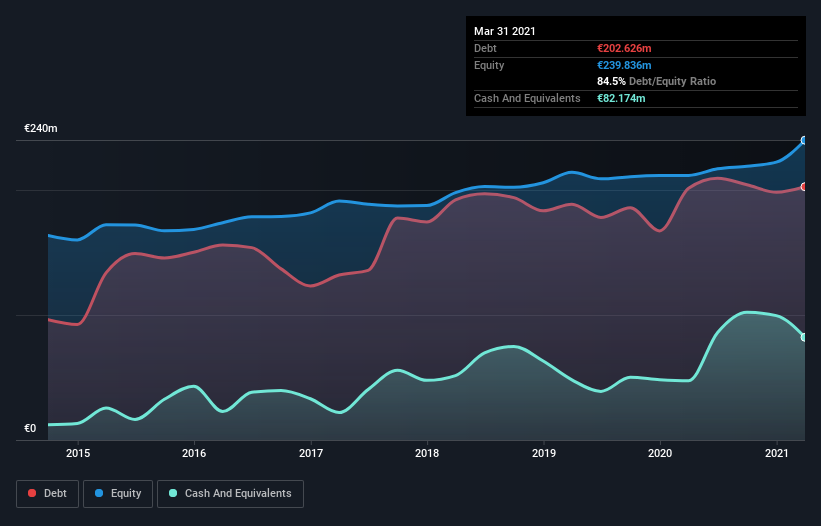Click the €82.174m cash value

(x=621, y=98)
